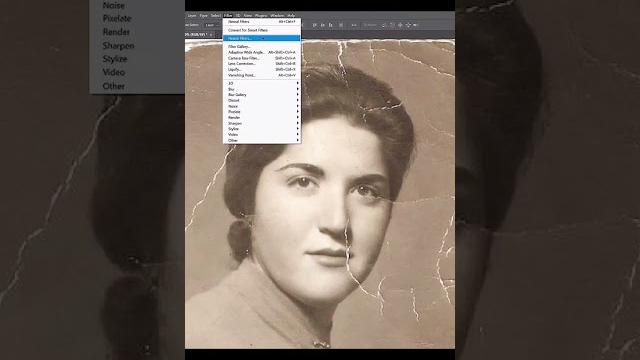
Task: Expand the Blur Gallery submenu
Action: 262,95
